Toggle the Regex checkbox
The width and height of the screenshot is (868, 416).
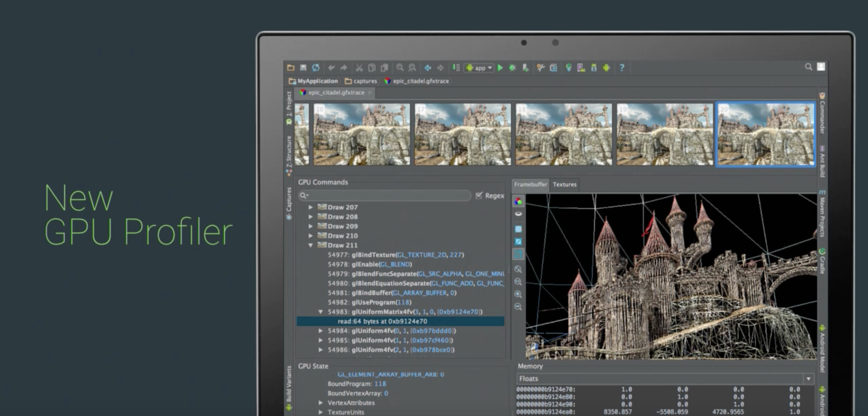[x=479, y=196]
